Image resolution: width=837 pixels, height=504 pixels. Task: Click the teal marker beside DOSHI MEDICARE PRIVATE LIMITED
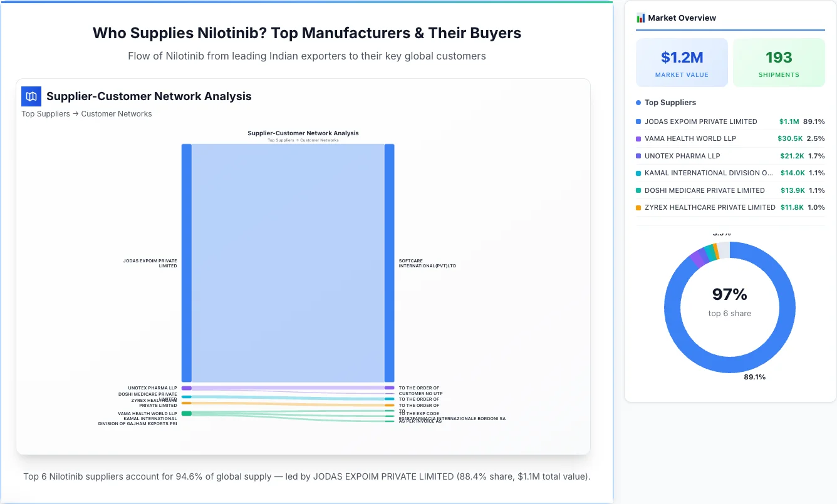[x=638, y=190]
